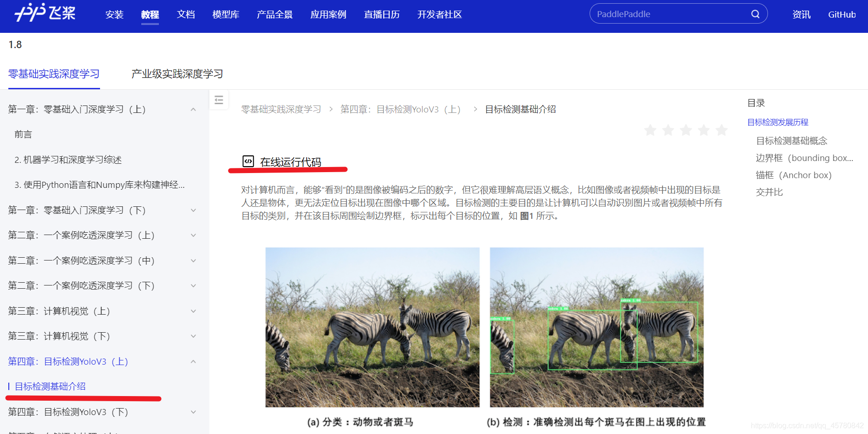Open the 文档 menu item

click(186, 14)
